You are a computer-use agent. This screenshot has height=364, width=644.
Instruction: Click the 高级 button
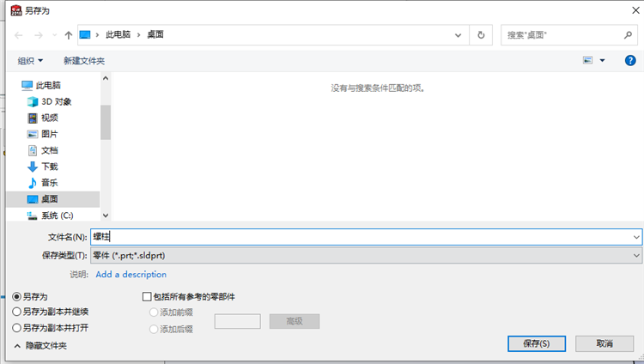295,321
